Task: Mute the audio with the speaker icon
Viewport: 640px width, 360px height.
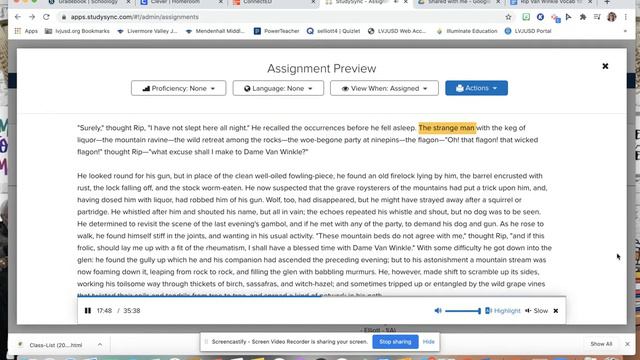Action: (438, 311)
